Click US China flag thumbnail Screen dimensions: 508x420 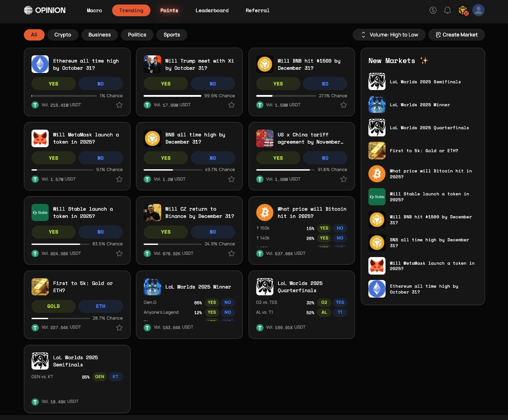[265, 138]
